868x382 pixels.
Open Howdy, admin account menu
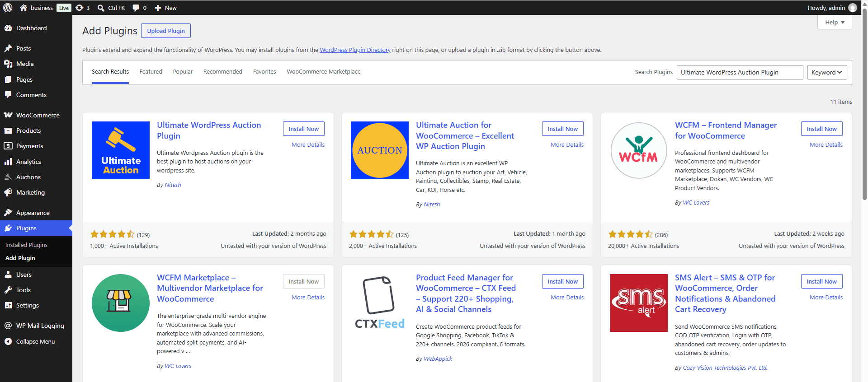[x=832, y=8]
